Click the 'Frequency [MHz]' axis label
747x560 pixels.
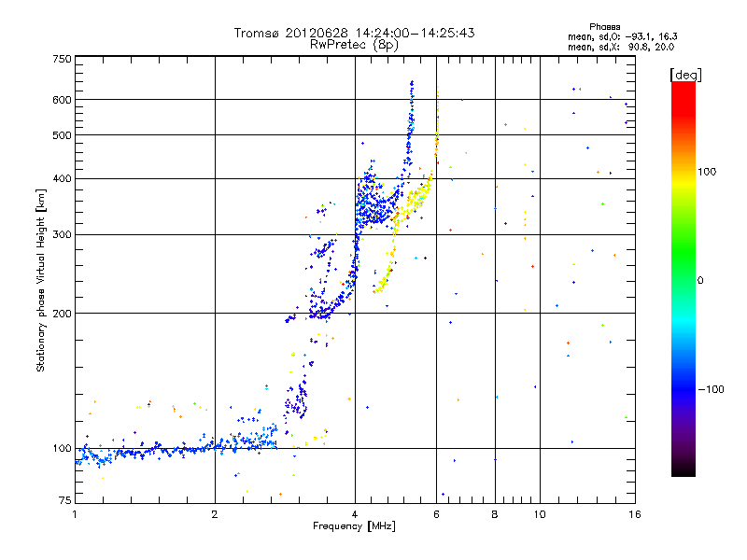pyautogui.click(x=354, y=526)
